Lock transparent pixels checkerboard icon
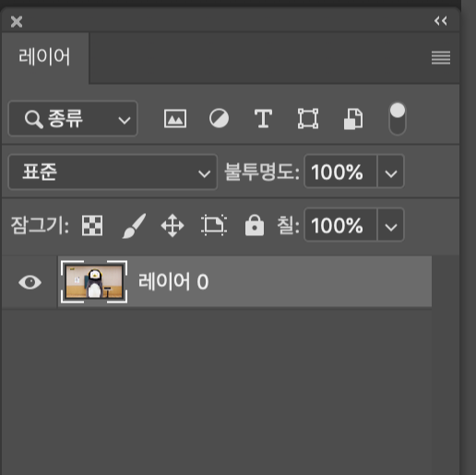Viewport: 476px width, 475px height. (x=92, y=226)
